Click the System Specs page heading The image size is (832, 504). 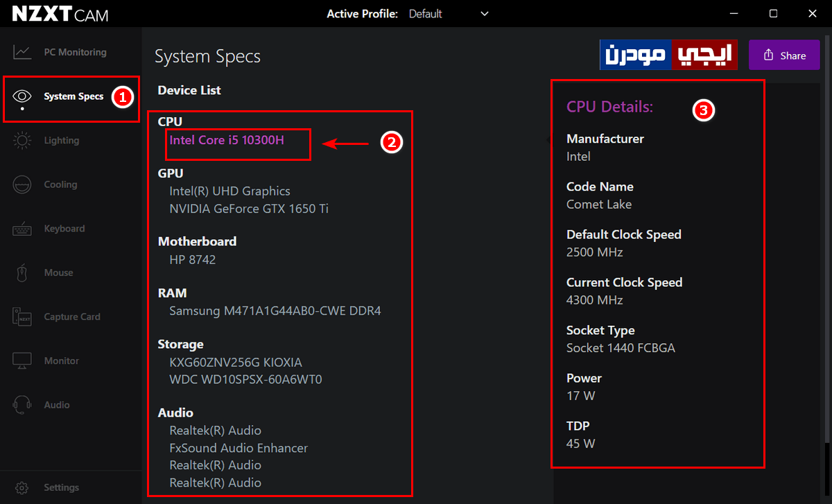tap(207, 57)
